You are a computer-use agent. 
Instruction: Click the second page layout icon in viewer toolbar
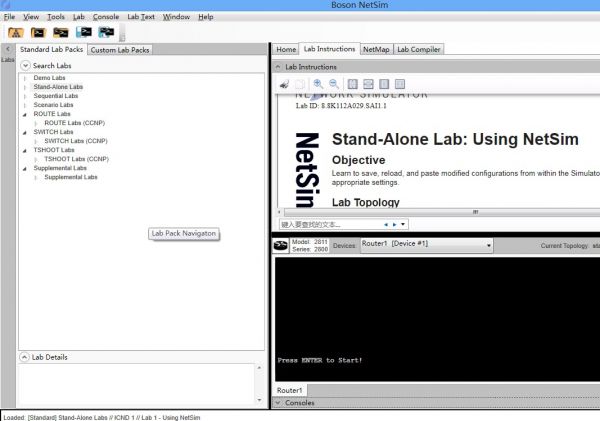(x=368, y=84)
